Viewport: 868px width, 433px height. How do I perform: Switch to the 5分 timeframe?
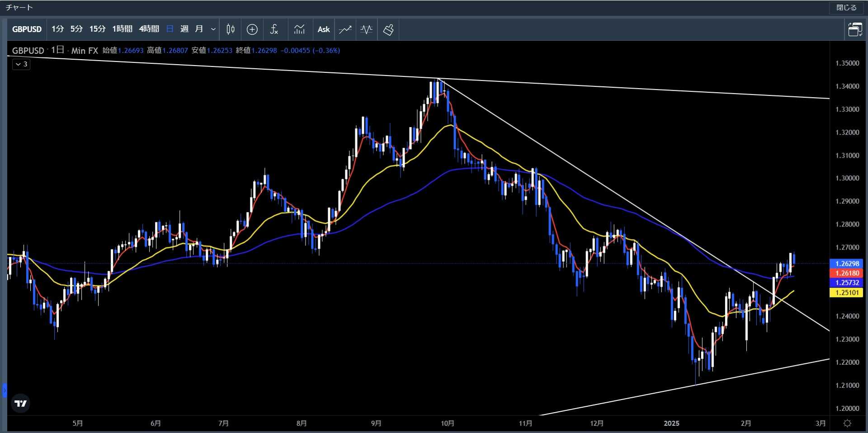coord(76,29)
